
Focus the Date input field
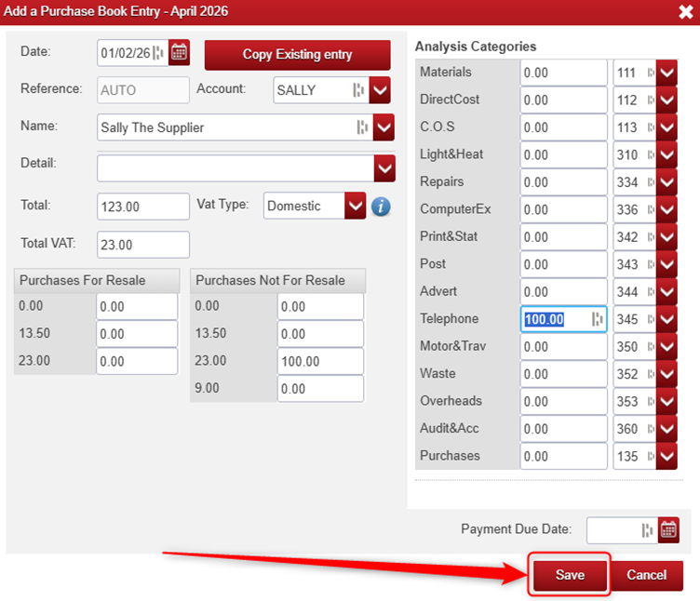pyautogui.click(x=132, y=53)
